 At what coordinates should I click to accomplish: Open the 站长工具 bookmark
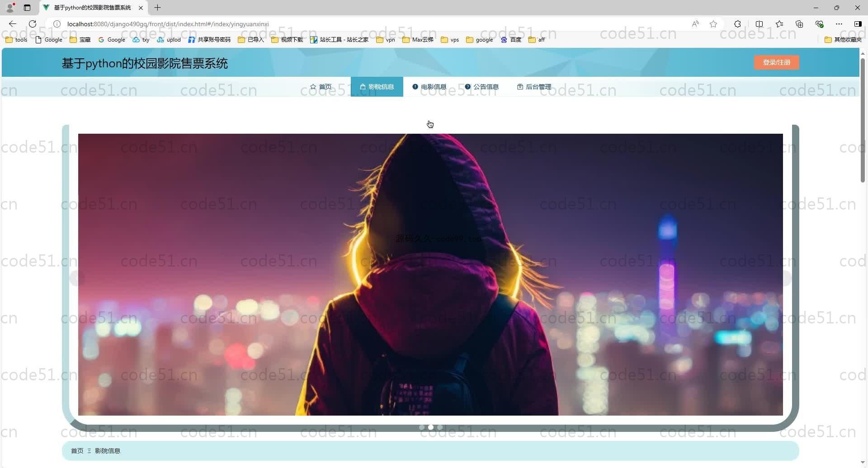click(339, 40)
